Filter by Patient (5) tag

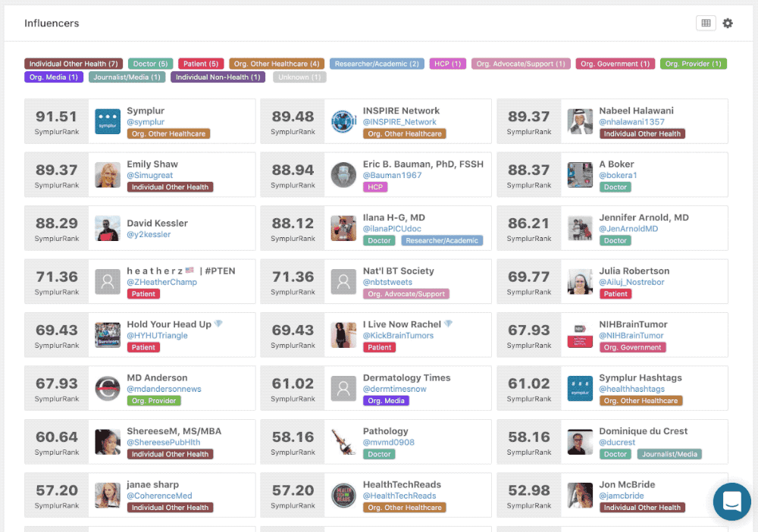click(x=201, y=64)
